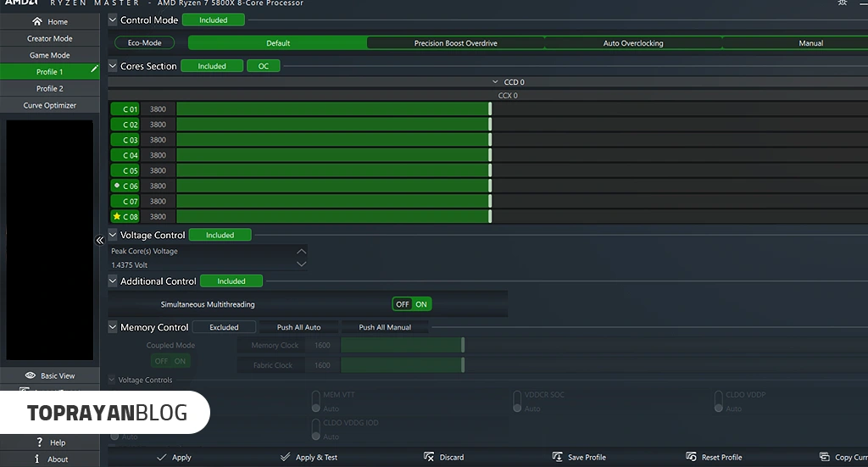Viewport: 868px width, 467px height.
Task: Click Apply & Test button
Action: (x=309, y=457)
